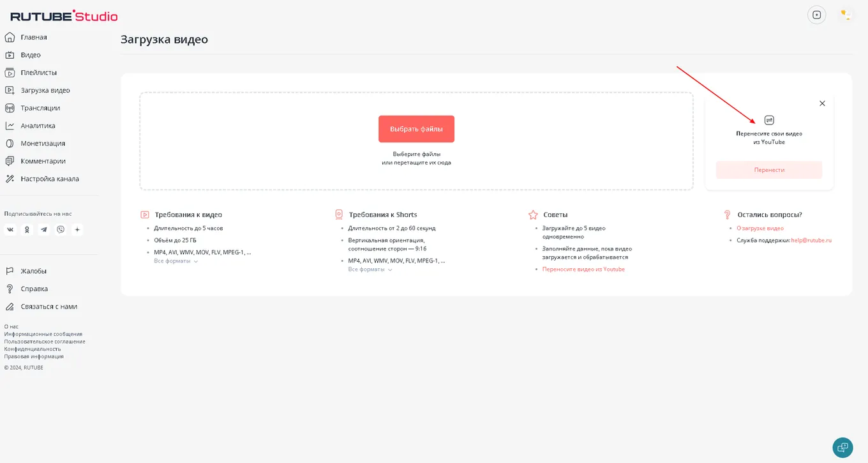Click the question mark icon beside Справка
868x463 pixels.
10,289
